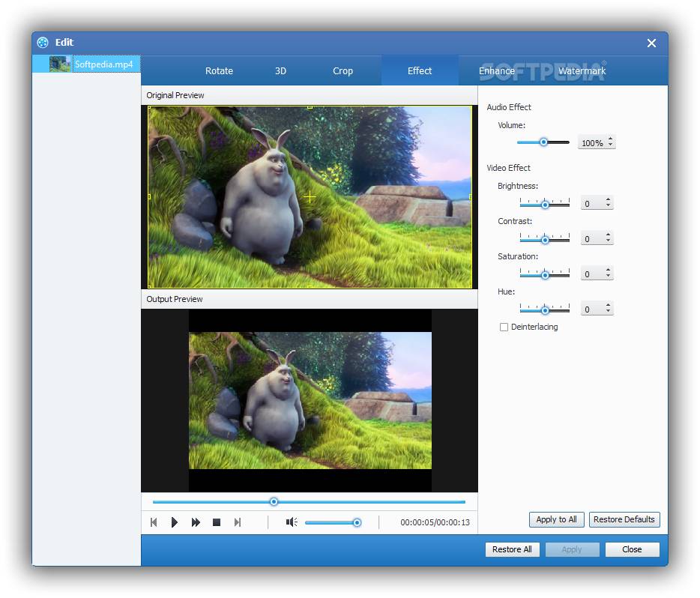Image resolution: width=700 pixels, height=598 pixels.
Task: Play the video preview
Action: coord(175,522)
